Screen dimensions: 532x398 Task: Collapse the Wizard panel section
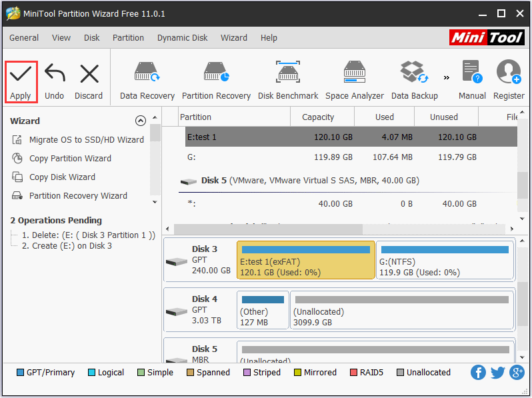140,121
